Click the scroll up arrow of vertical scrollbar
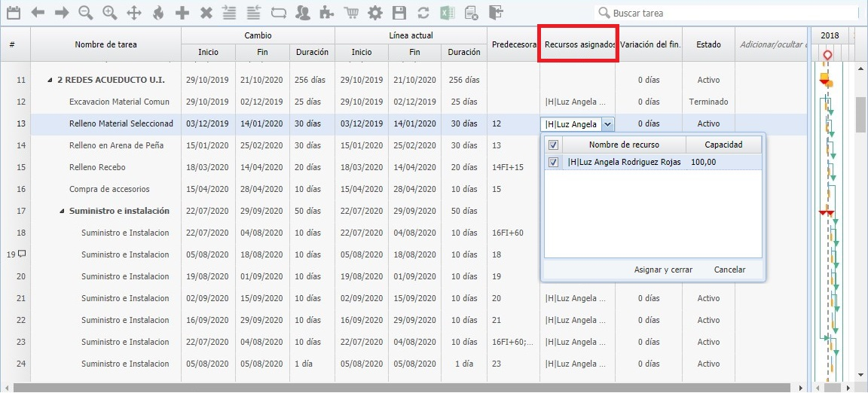This screenshot has width=868, height=393. click(860, 69)
